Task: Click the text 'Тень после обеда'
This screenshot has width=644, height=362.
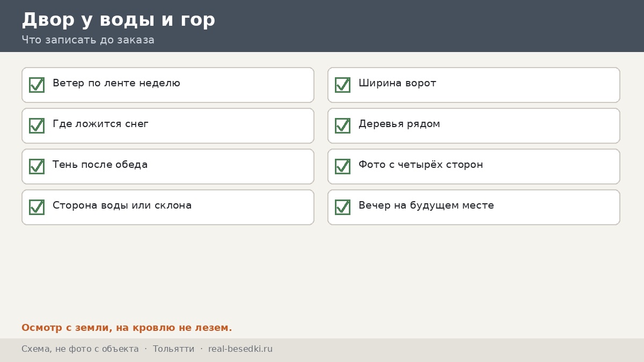Action: click(100, 165)
